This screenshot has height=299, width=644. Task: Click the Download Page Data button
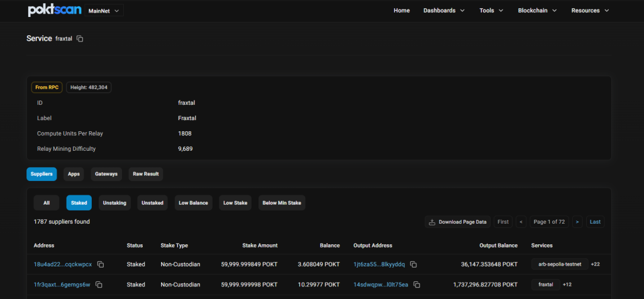click(458, 222)
